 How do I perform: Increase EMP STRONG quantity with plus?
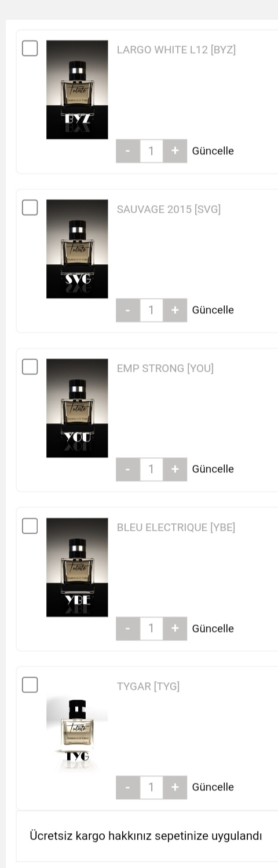(x=175, y=469)
